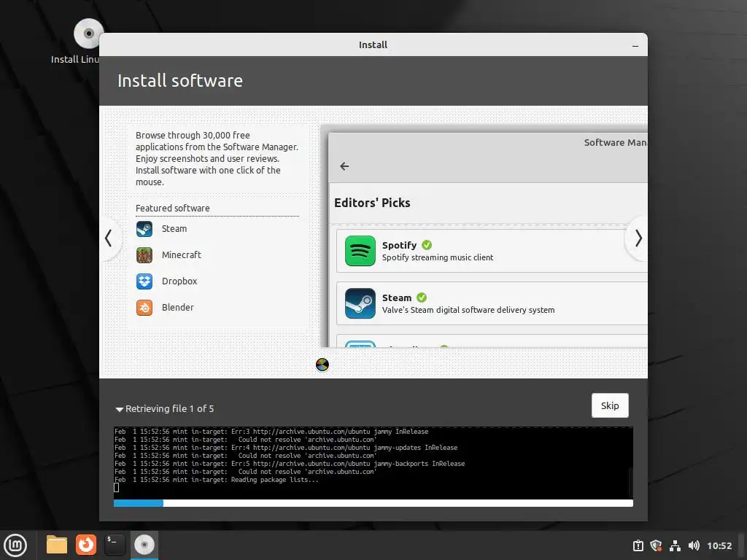Go to previous slideshow slide

(x=109, y=238)
